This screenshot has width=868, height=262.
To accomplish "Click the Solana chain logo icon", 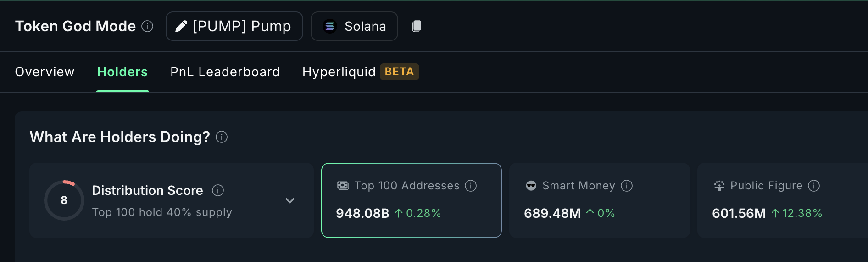I will point(330,26).
